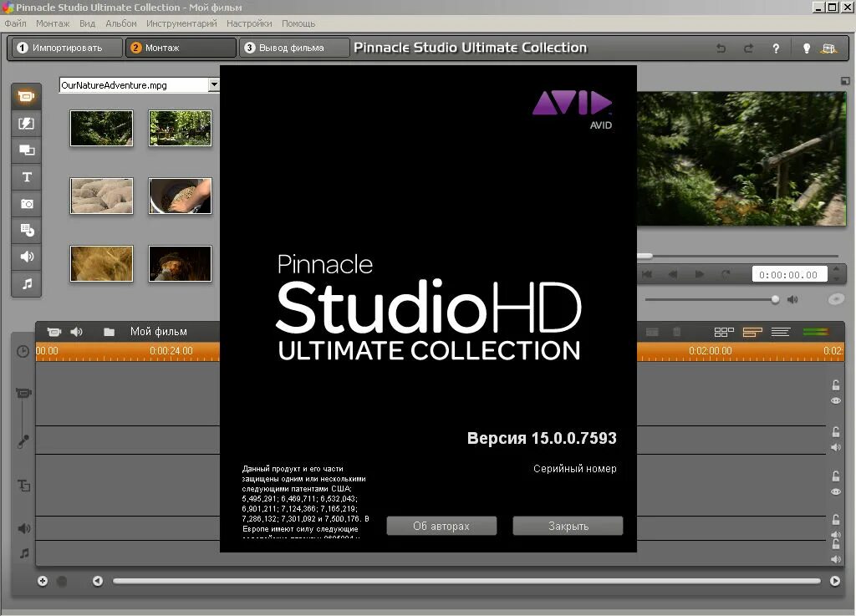Open the audio toolbox speaker icon above the timeline
The height and width of the screenshot is (616, 856).
click(77, 331)
